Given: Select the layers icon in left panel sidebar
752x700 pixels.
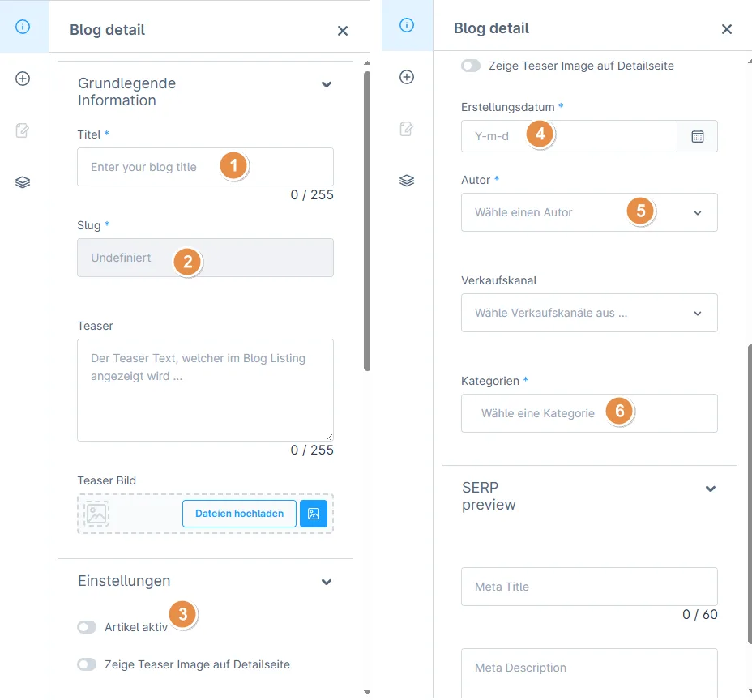Looking at the screenshot, I should (x=23, y=182).
